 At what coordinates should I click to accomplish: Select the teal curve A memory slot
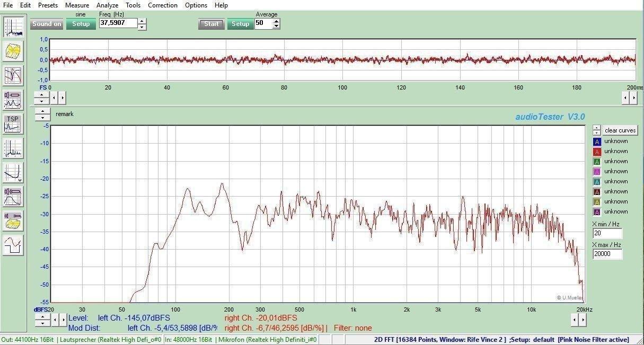click(597, 182)
